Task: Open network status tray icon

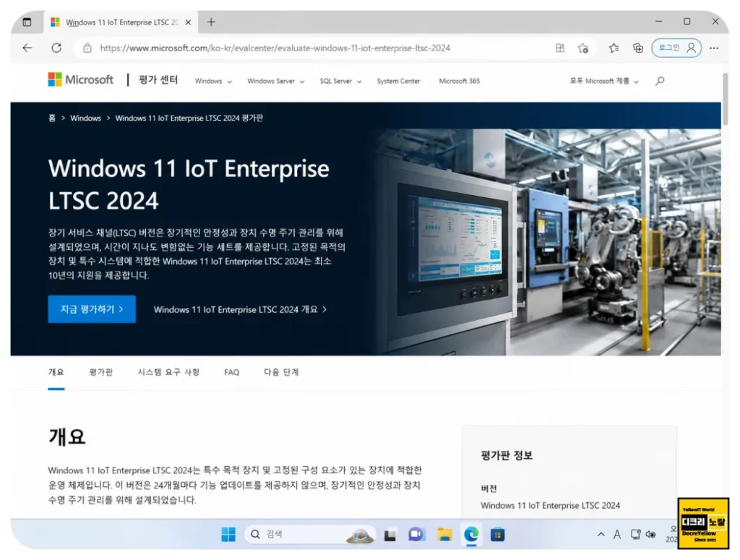Action: point(635,534)
